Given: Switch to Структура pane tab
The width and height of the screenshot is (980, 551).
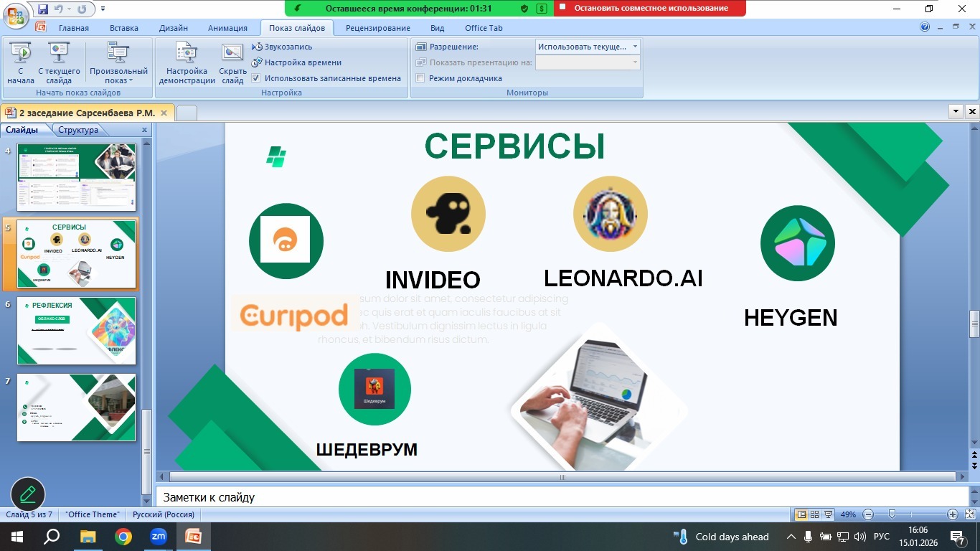Looking at the screenshot, I should click(78, 130).
